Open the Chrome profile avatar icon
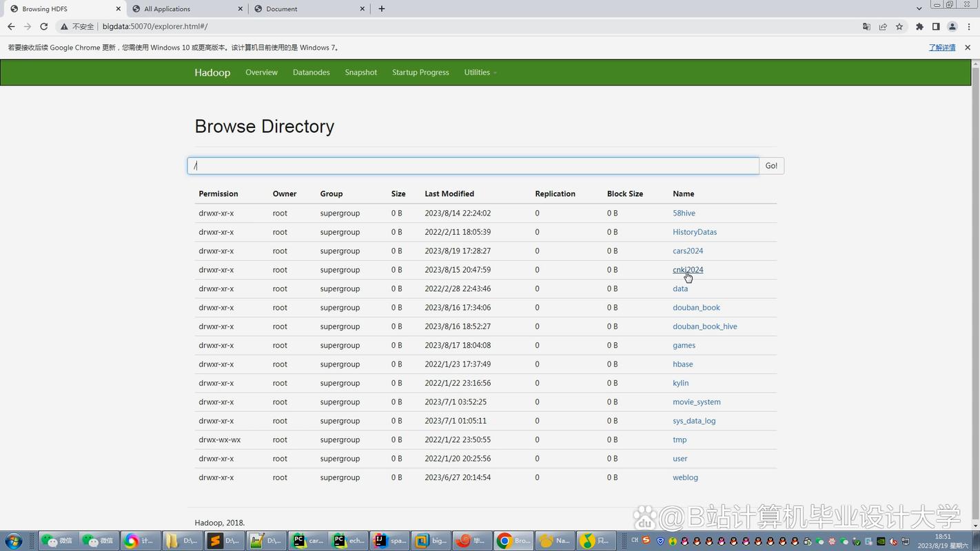This screenshot has height=551, width=980. pos(952,26)
